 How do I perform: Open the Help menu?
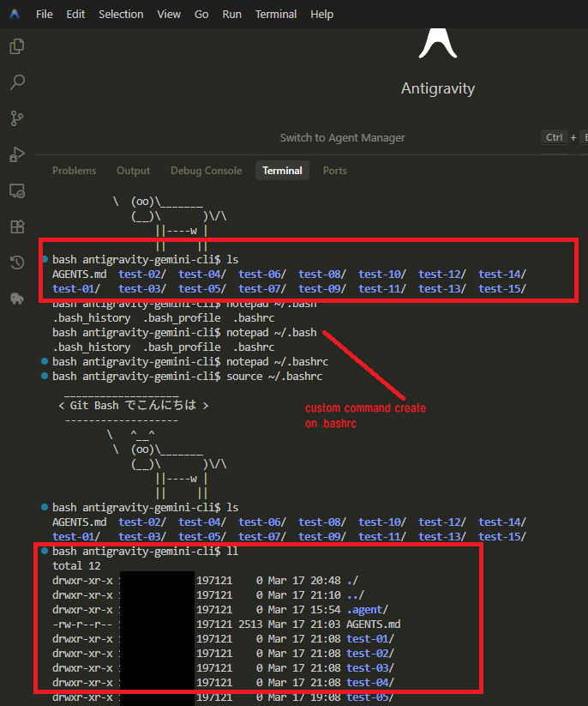pos(321,15)
